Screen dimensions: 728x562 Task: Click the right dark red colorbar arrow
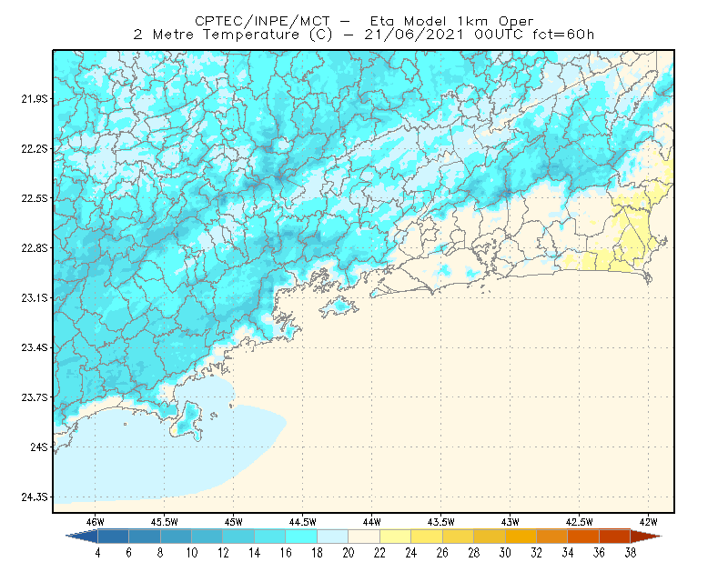click(646, 537)
